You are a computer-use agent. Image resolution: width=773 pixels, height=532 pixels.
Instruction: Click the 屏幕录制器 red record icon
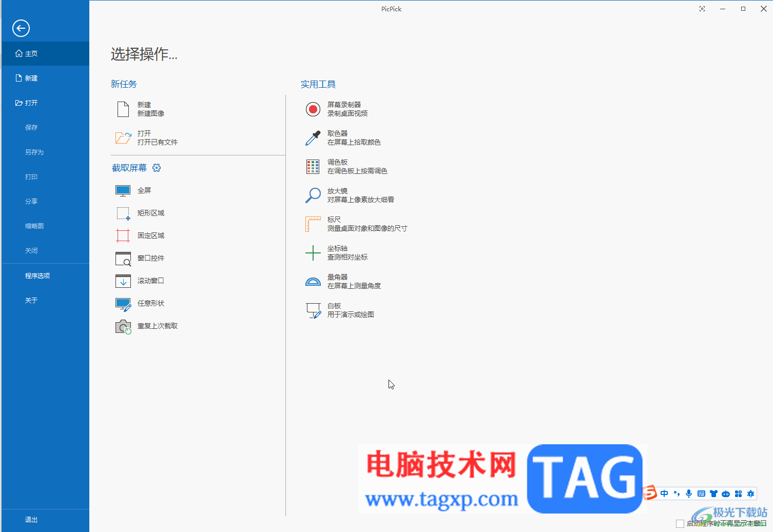(x=313, y=109)
